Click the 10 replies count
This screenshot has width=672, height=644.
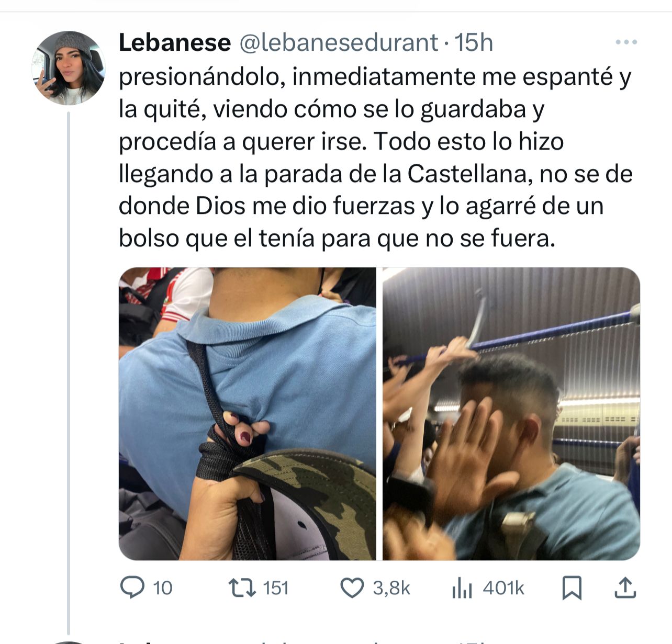coord(162,588)
